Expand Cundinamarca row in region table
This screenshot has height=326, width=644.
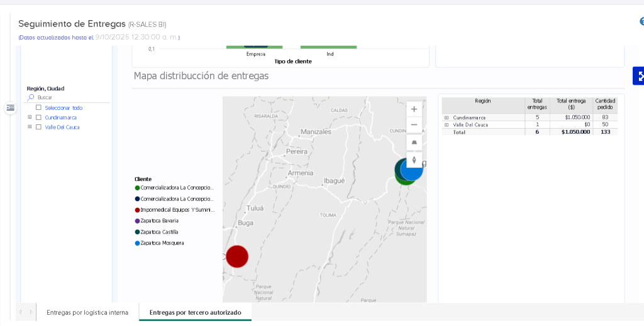[447, 117]
